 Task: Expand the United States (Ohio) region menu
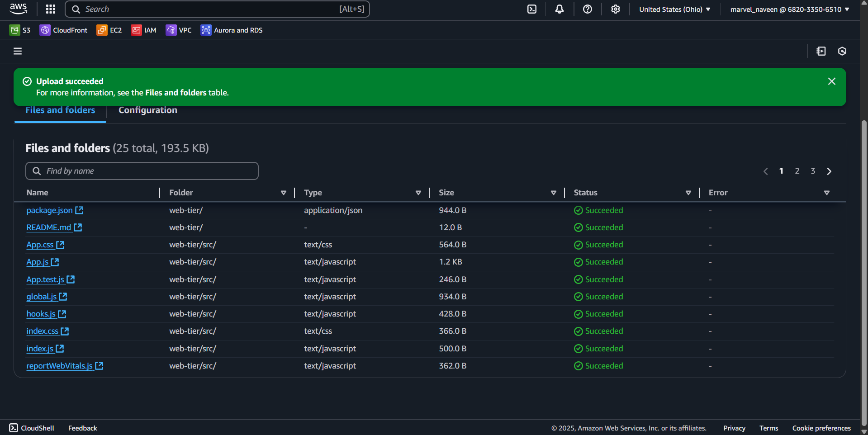tap(674, 9)
